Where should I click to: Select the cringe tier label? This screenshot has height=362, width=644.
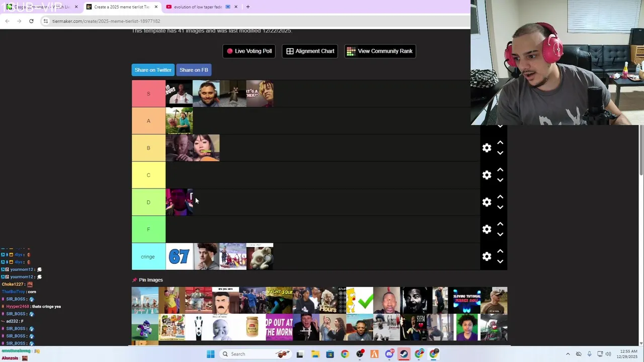click(x=148, y=256)
